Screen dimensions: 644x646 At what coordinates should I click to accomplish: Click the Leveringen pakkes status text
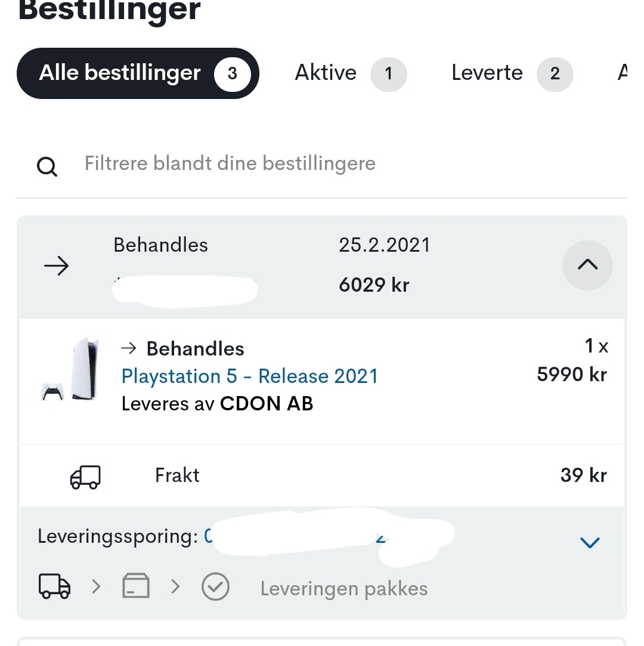pyautogui.click(x=344, y=588)
